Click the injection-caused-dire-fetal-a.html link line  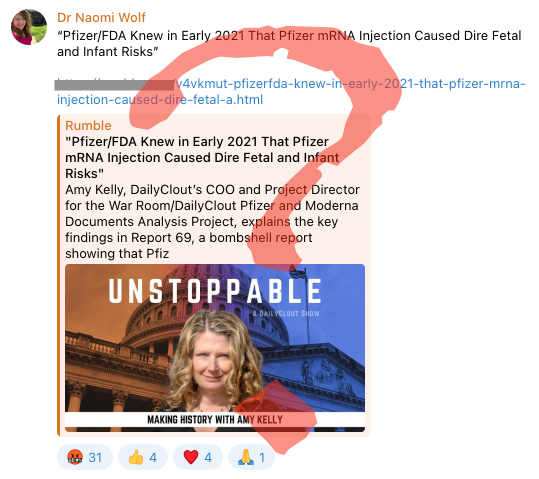[x=160, y=100]
